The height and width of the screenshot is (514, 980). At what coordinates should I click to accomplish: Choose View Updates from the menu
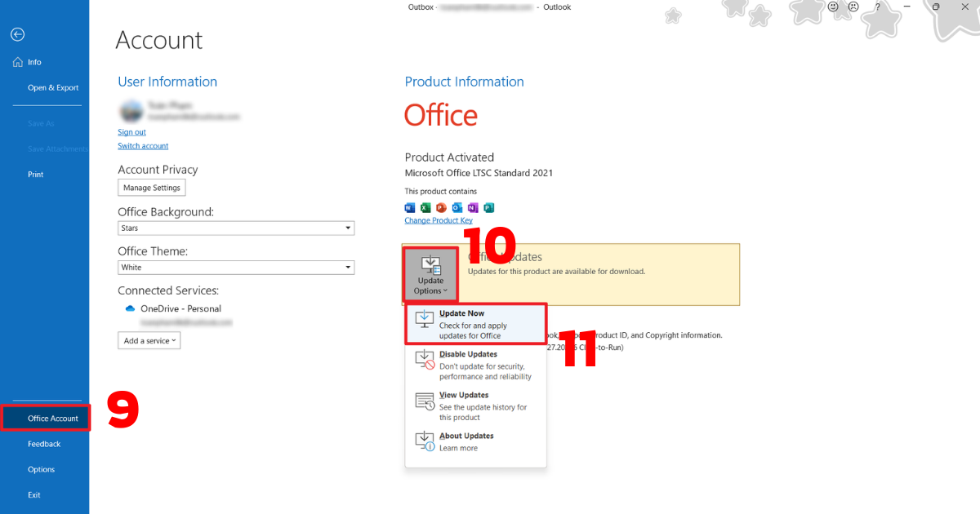tap(475, 405)
